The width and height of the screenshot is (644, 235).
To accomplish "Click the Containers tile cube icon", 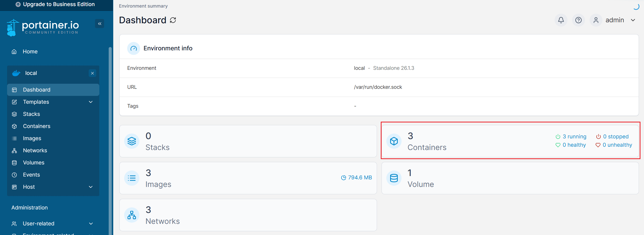I will point(394,141).
